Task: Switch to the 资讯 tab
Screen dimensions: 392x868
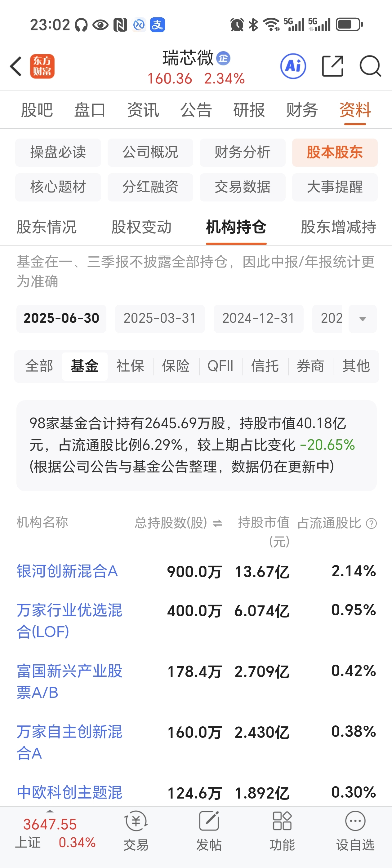Action: [x=143, y=110]
